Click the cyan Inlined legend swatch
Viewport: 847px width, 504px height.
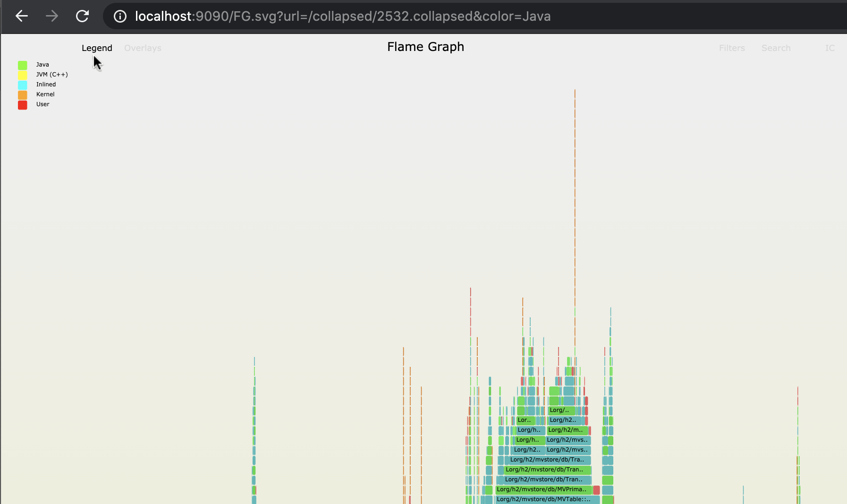tap(23, 85)
